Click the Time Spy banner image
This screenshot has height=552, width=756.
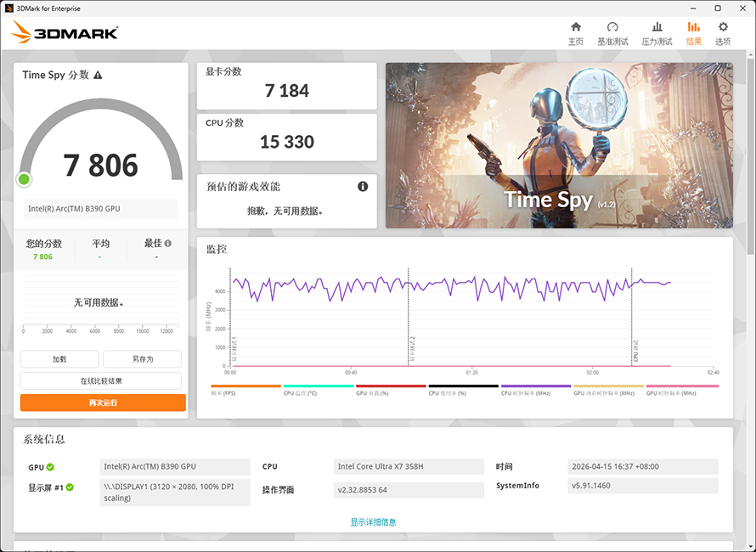(559, 145)
